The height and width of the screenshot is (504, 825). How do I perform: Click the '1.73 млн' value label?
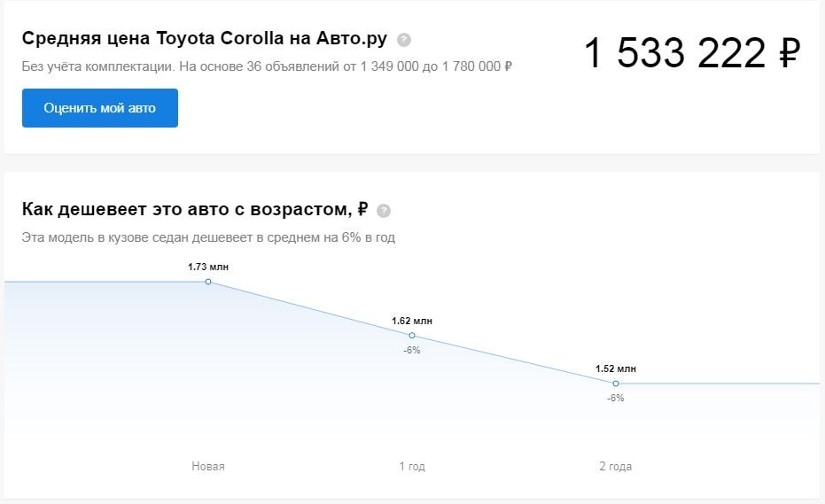pos(208,268)
